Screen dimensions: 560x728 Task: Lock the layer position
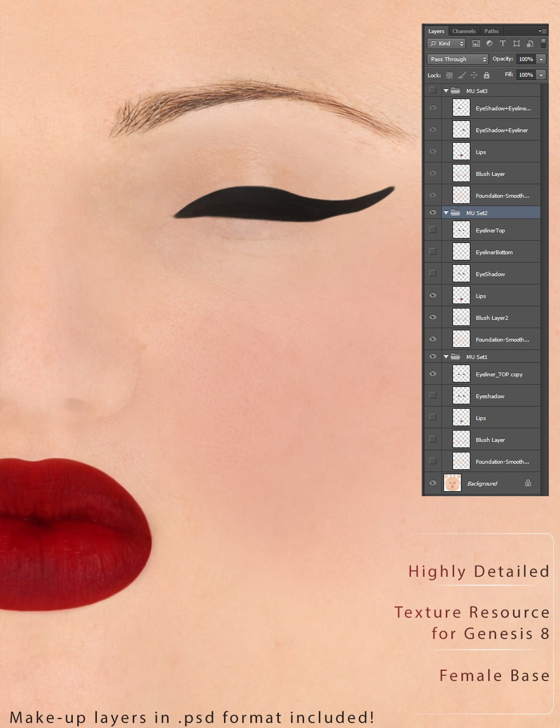tap(474, 73)
